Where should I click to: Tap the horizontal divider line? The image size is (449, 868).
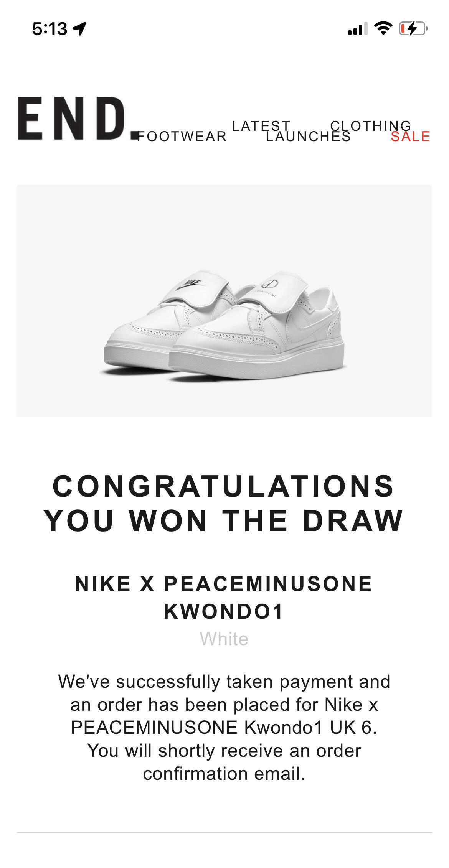(225, 832)
